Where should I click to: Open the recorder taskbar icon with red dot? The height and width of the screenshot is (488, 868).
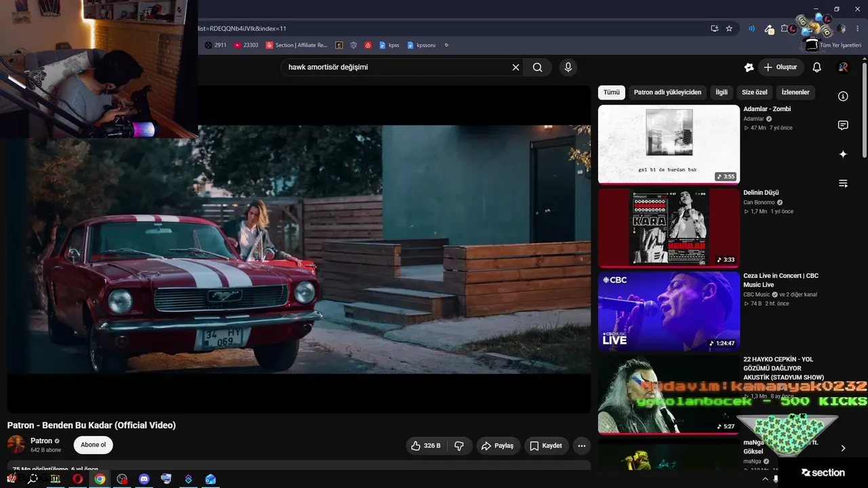click(122, 479)
